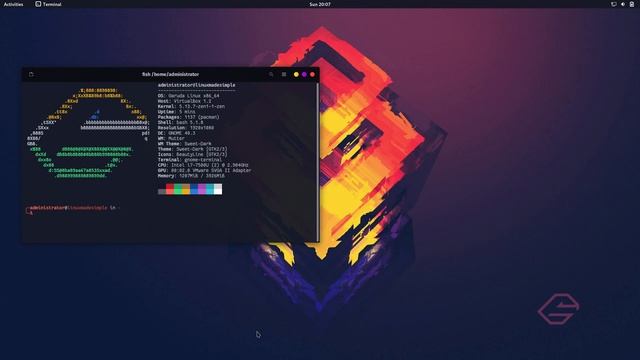
Task: Click the white block in neofetch color bar
Action: coord(218,189)
